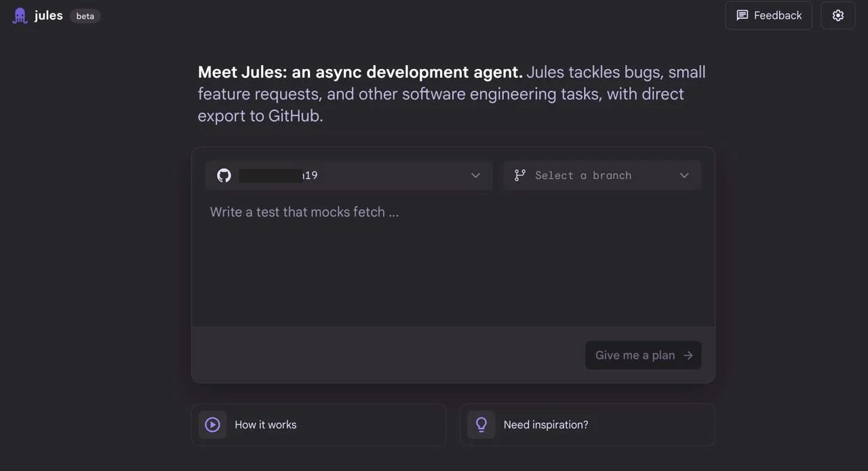Viewport: 868px width, 471px height.
Task: Open settings via the gear icon
Action: 838,16
